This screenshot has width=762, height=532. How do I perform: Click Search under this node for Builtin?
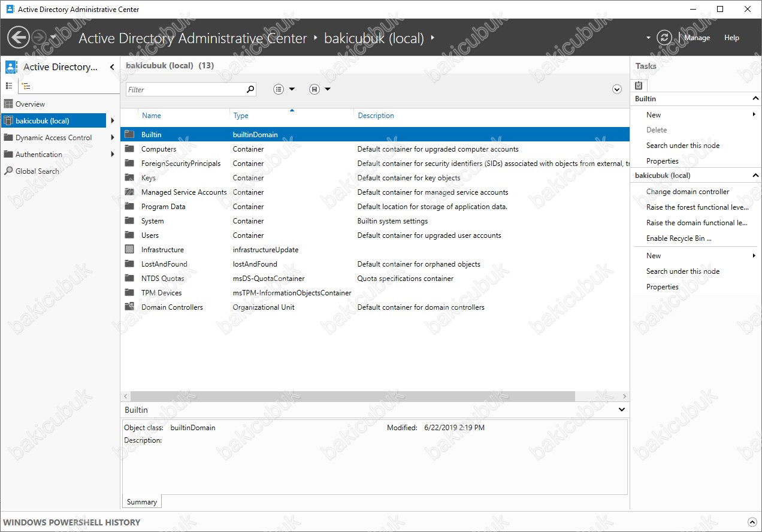683,146
